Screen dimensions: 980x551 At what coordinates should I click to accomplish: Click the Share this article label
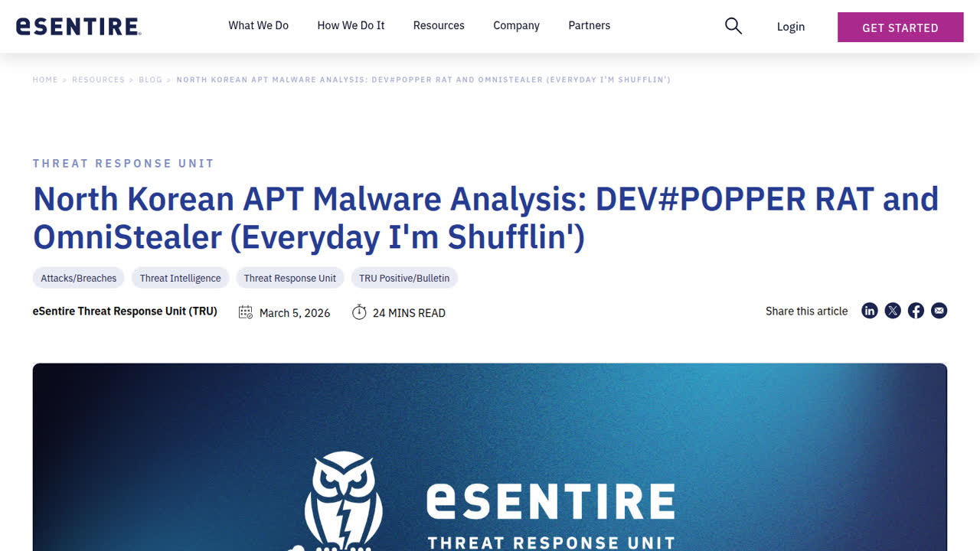click(807, 311)
